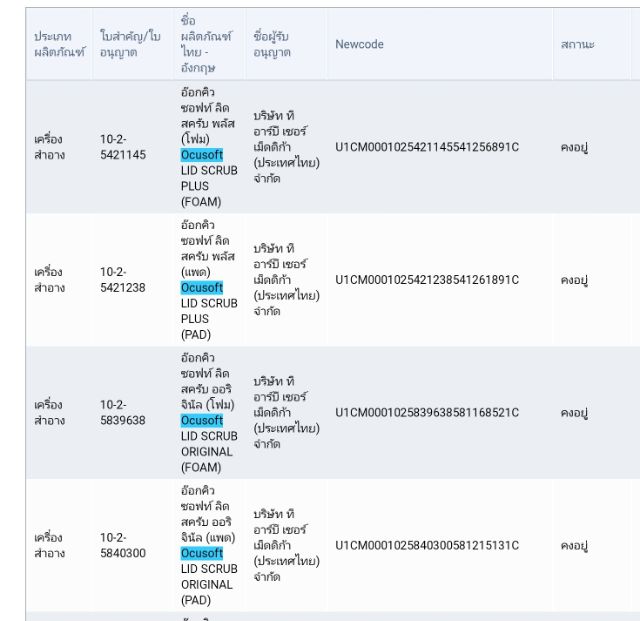
Task: Click highlighted Ocusoft in LID SCRUB PLUS (FOAM) row
Action: [202, 155]
